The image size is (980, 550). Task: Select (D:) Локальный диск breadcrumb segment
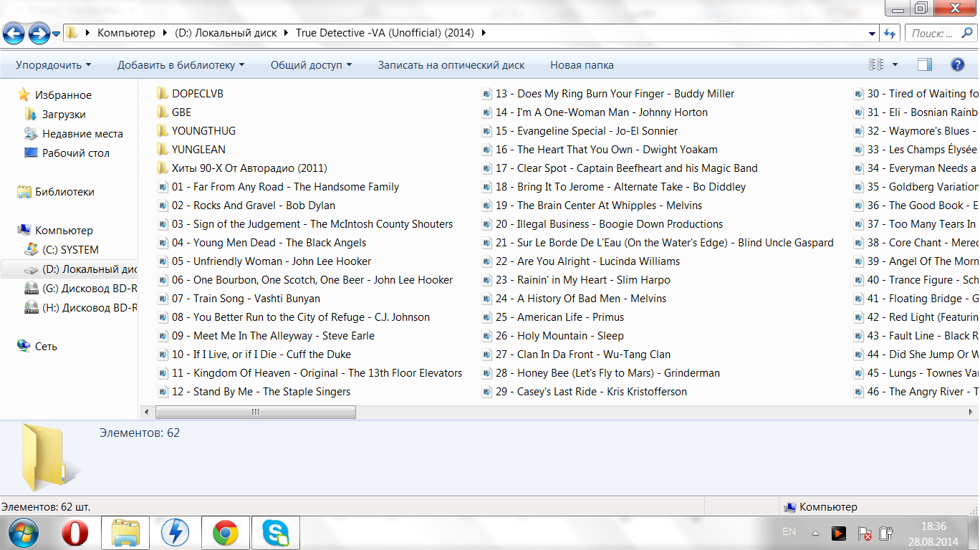click(x=226, y=33)
